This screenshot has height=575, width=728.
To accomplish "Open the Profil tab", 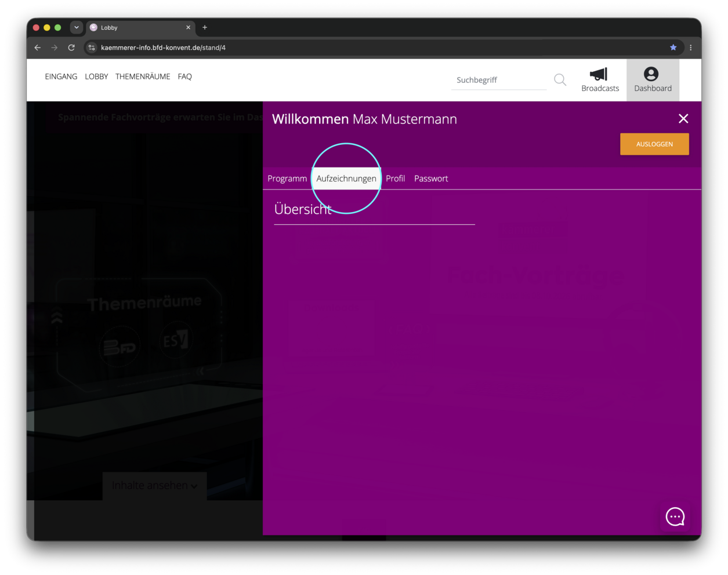I will pyautogui.click(x=395, y=179).
